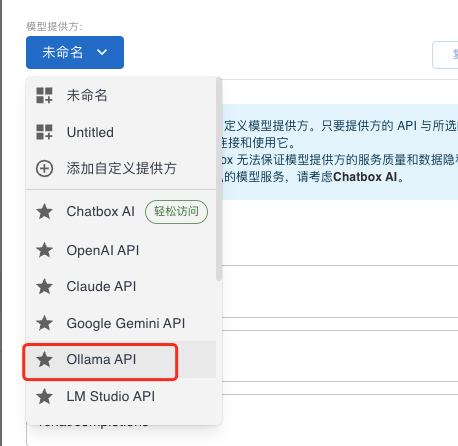The image size is (458, 446).
Task: Choose Ollama API from the list
Action: (121, 360)
